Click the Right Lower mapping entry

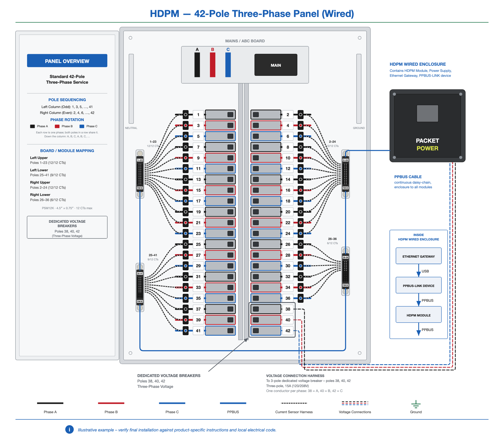point(48,197)
